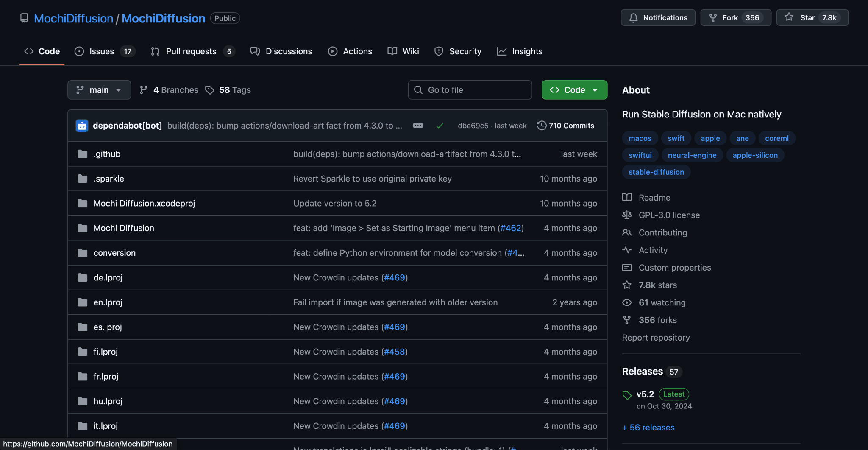View the 4 Branches list
The height and width of the screenshot is (450, 868).
(x=169, y=90)
